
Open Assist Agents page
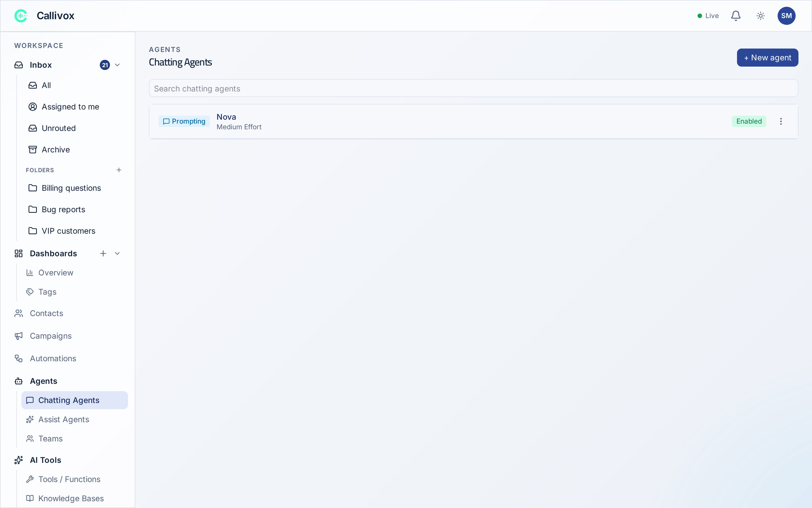(x=74, y=419)
